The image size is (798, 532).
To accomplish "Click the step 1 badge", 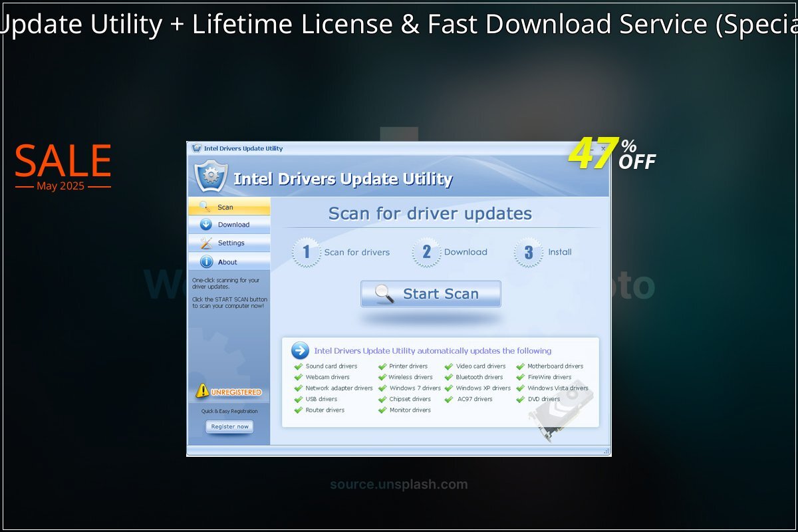I will (307, 252).
